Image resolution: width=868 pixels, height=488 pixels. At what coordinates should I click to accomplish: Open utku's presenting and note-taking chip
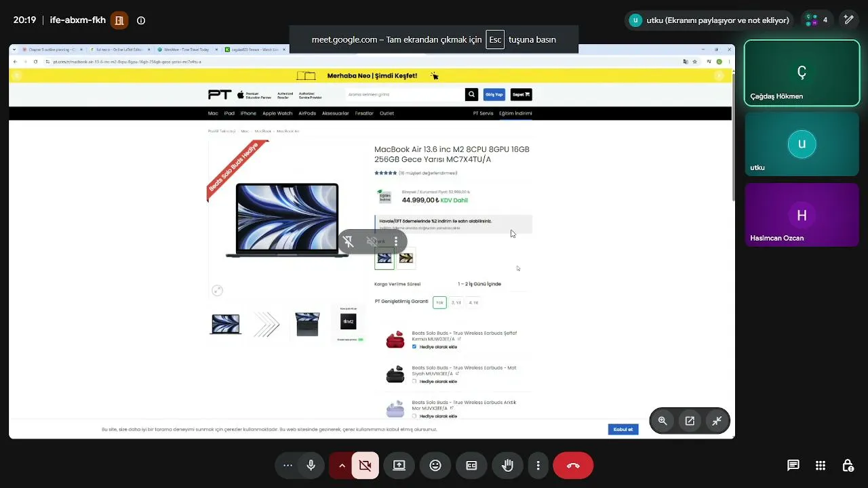[710, 20]
